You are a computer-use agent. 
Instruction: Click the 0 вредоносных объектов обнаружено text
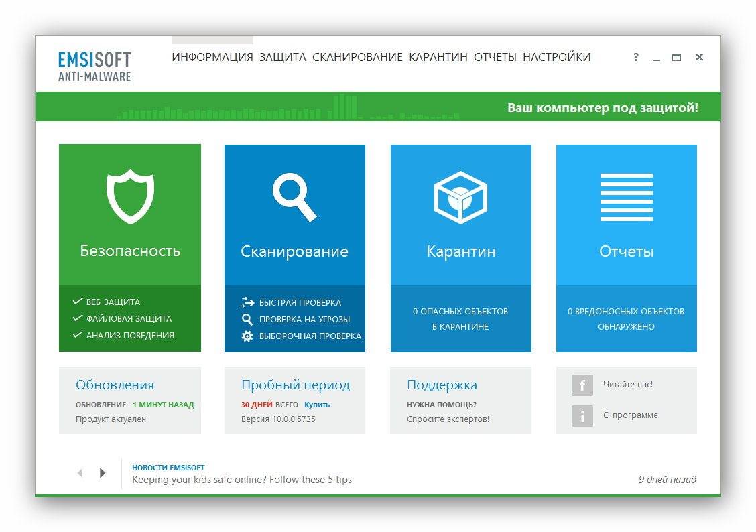pos(626,318)
